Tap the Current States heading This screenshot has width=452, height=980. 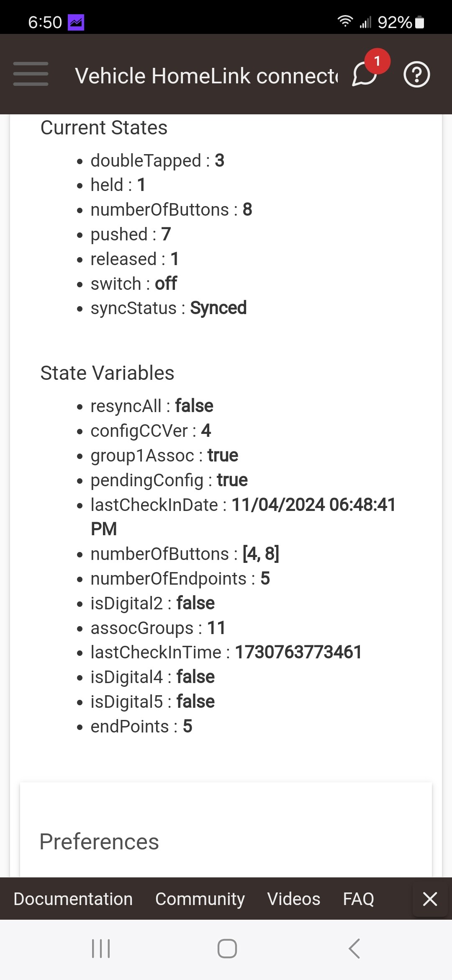pos(104,128)
